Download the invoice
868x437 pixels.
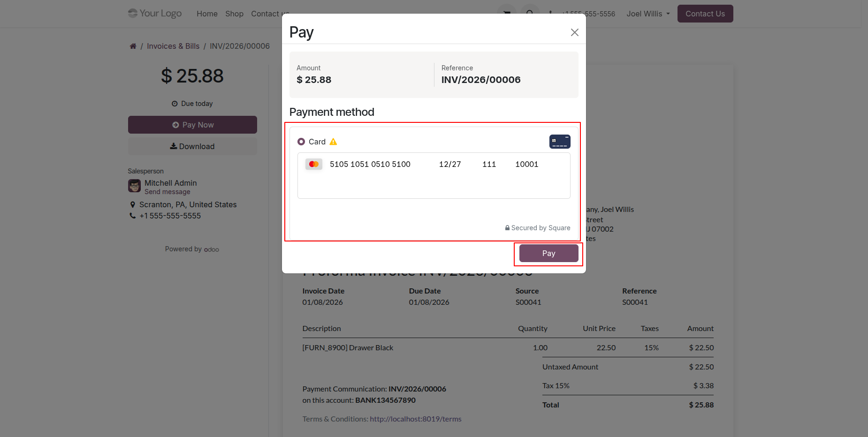(192, 146)
